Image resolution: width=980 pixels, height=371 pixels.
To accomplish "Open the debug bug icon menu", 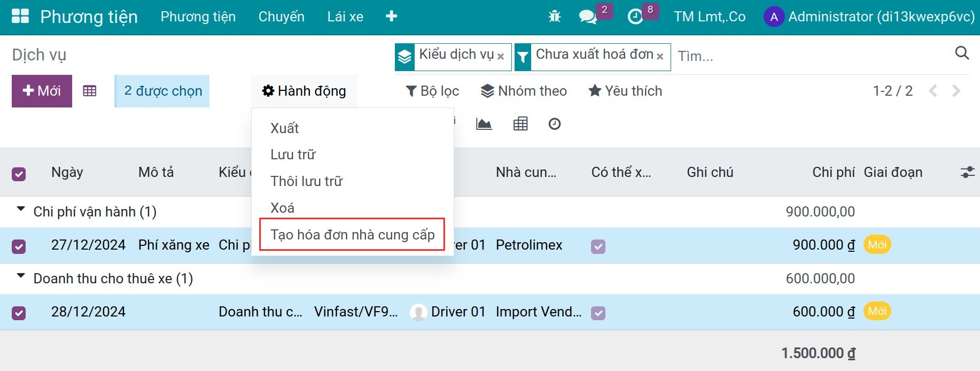I will pyautogui.click(x=555, y=17).
